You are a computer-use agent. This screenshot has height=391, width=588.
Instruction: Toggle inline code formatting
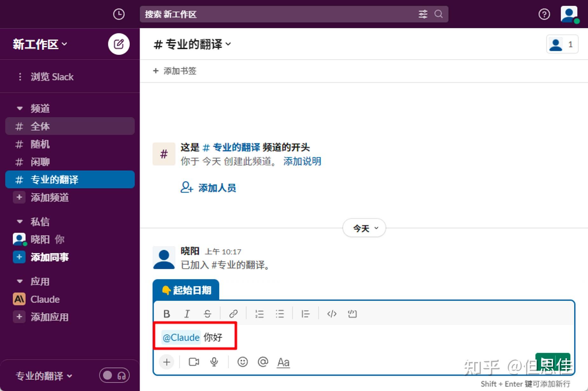(332, 314)
